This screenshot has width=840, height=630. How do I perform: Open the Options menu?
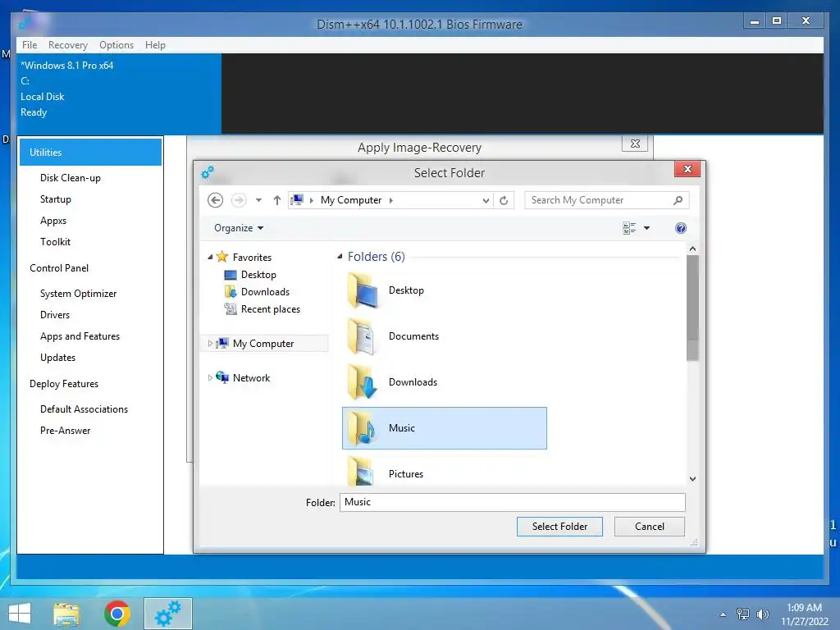pos(116,45)
